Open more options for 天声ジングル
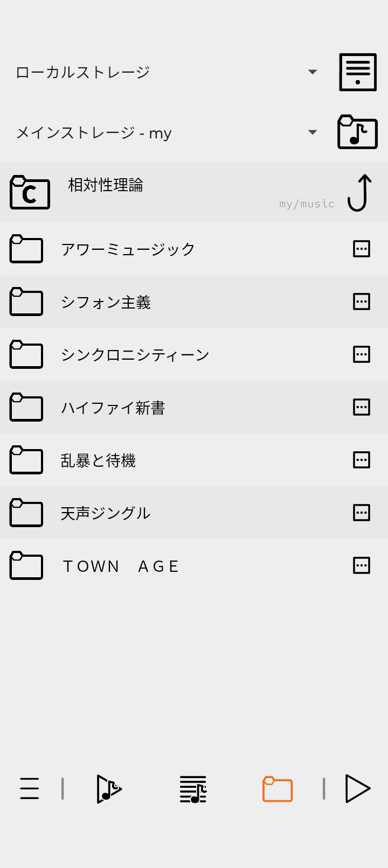 [x=361, y=513]
